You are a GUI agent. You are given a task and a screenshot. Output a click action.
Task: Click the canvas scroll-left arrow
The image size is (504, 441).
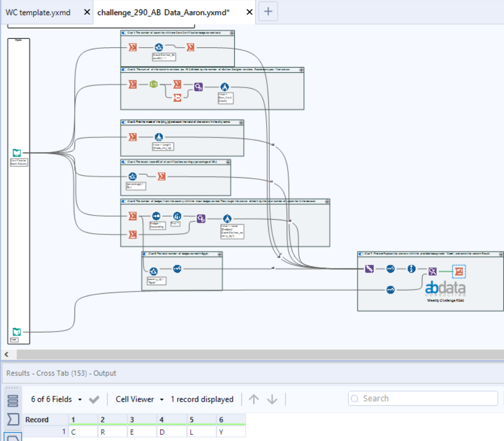tap(6, 354)
